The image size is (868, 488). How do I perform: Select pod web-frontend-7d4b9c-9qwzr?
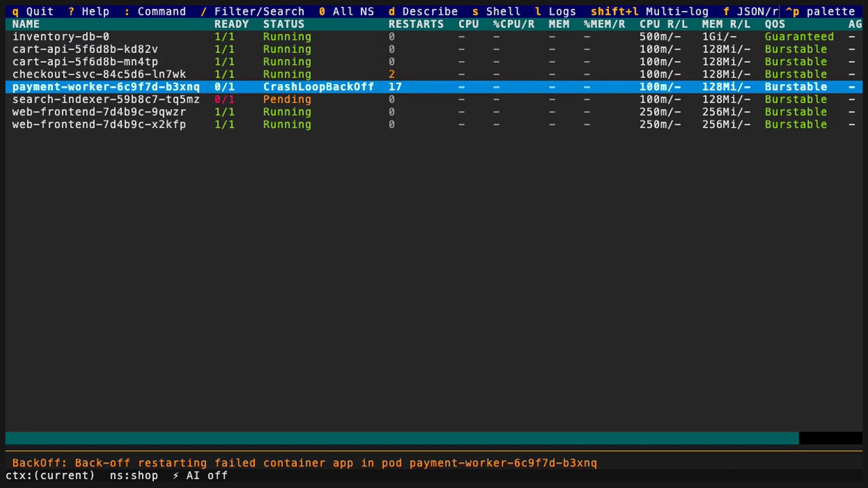tap(434, 112)
